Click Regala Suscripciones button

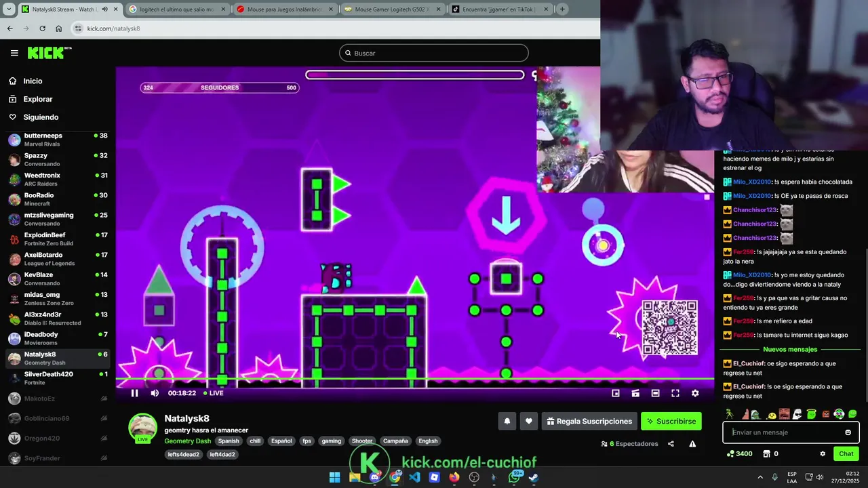click(x=589, y=421)
